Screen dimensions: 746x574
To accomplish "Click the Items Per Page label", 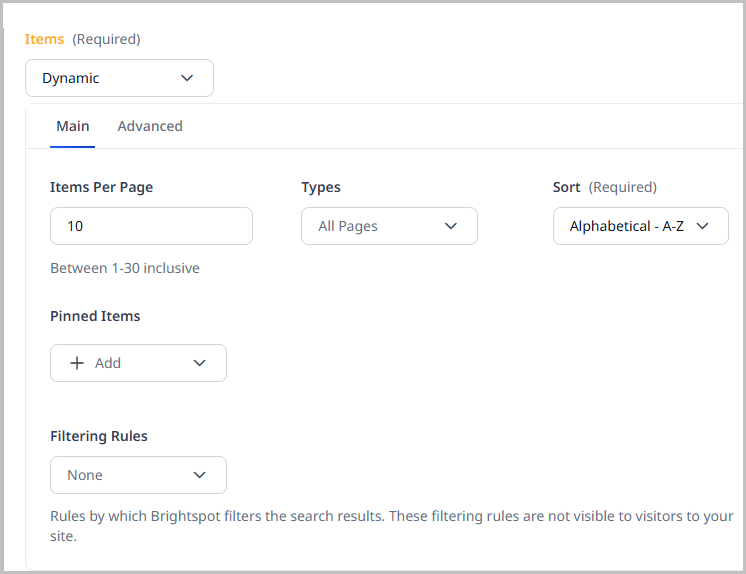I will (101, 187).
